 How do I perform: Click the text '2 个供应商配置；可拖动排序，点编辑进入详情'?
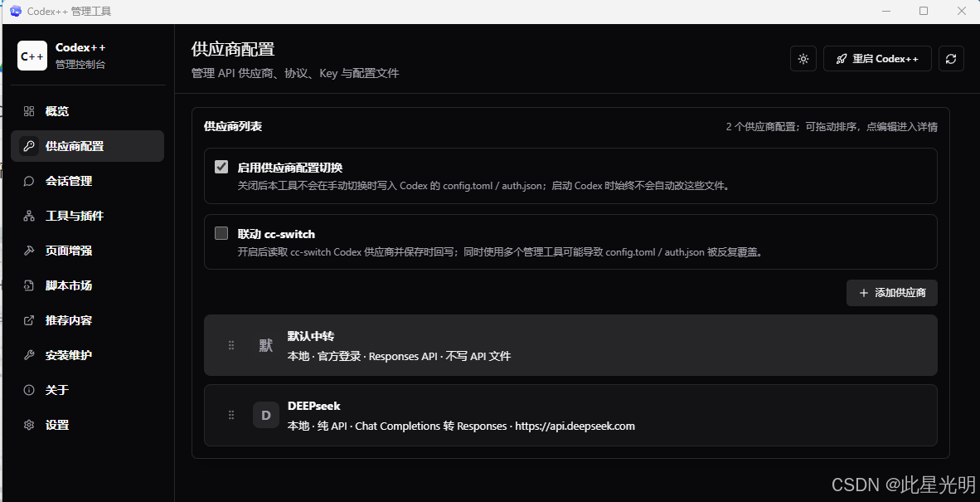(x=832, y=127)
